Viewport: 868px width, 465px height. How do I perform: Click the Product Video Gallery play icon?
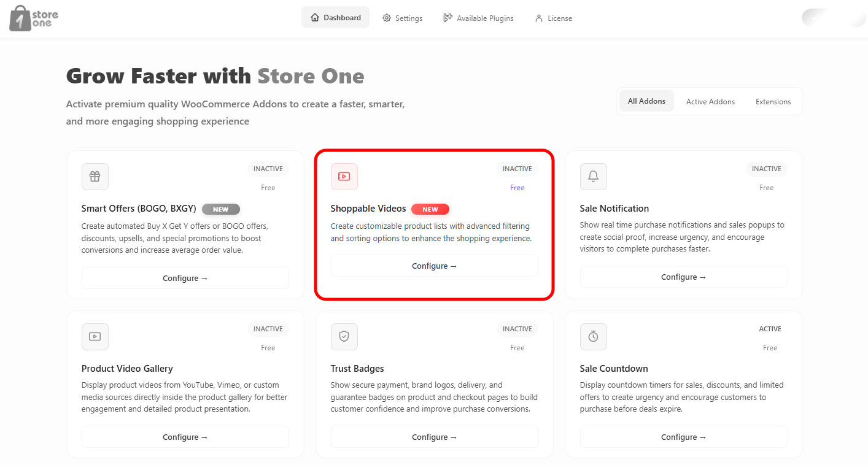[x=95, y=337]
